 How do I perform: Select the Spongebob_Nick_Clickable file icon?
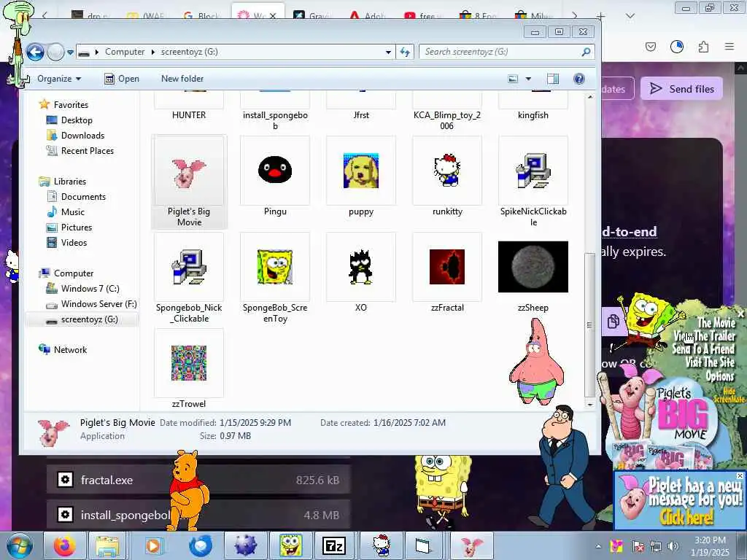click(189, 267)
